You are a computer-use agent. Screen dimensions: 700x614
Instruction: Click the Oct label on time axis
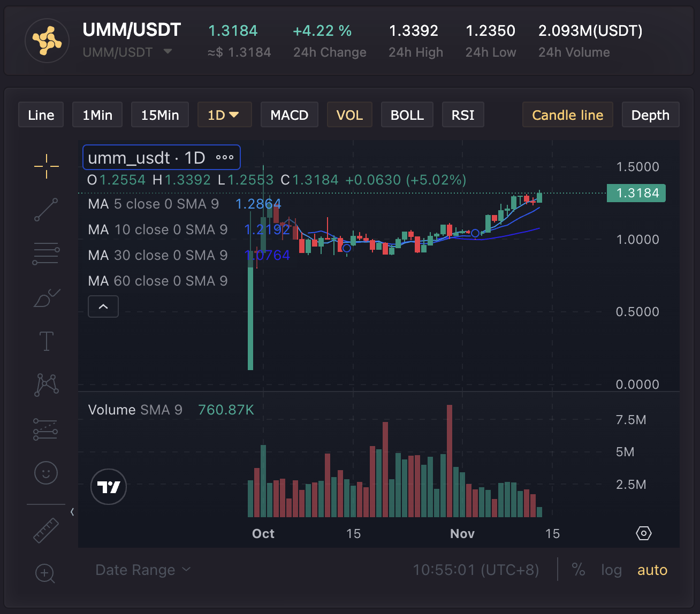coord(263,534)
